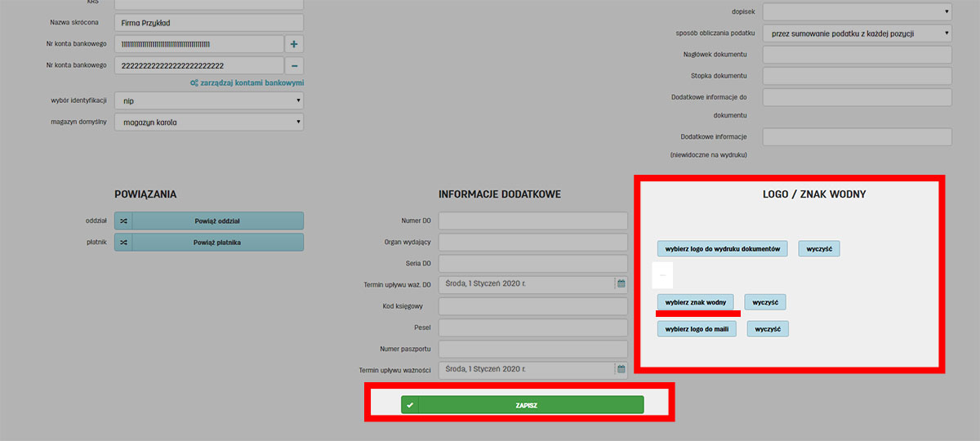Click the checkmark icon on the Zapisz button
The image size is (980, 441).
[x=410, y=405]
